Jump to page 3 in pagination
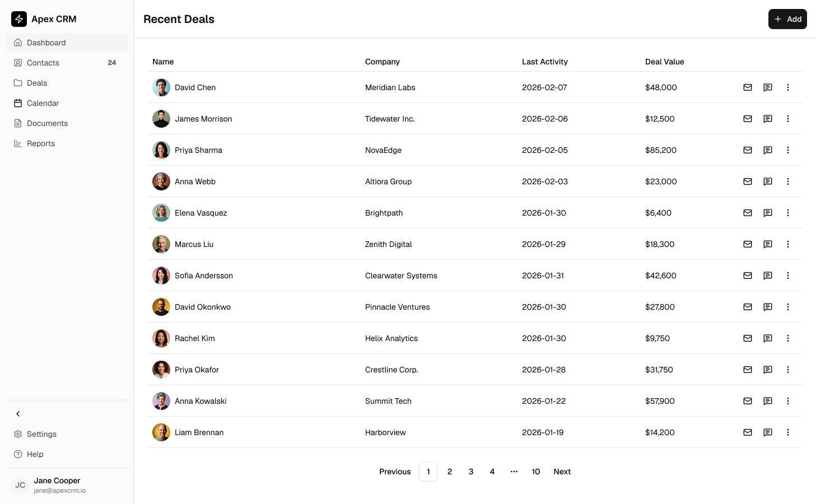Screen dimensions: 816x504 [x=471, y=472]
